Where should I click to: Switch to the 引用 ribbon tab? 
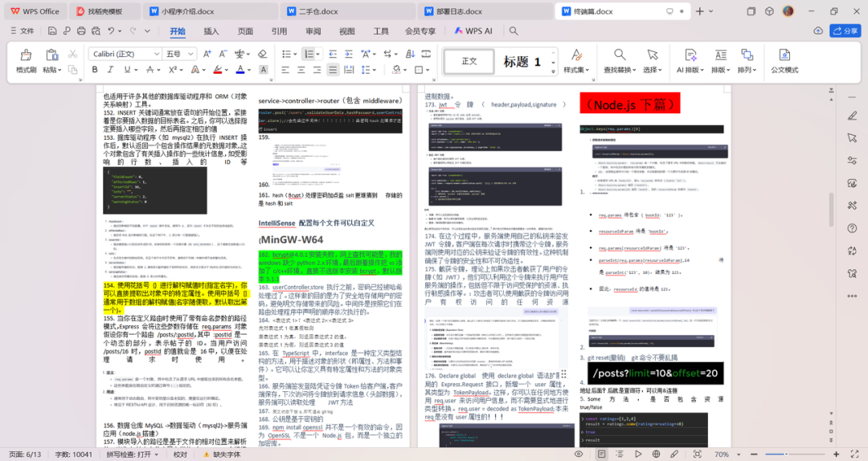pyautogui.click(x=279, y=31)
